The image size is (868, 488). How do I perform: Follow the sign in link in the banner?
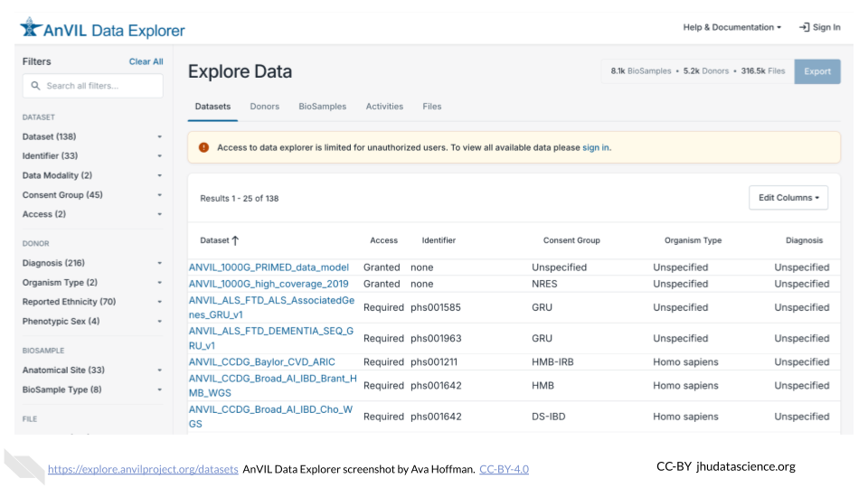(595, 147)
